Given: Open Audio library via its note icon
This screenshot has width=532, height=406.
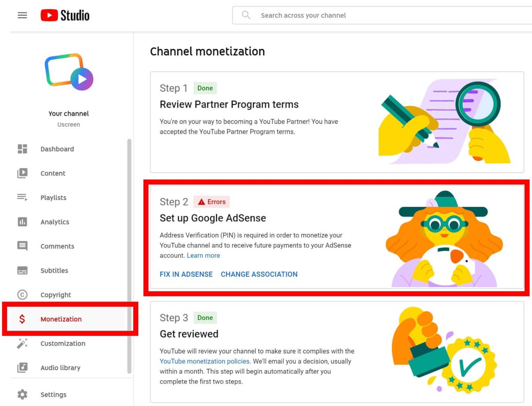Looking at the screenshot, I should click(22, 367).
